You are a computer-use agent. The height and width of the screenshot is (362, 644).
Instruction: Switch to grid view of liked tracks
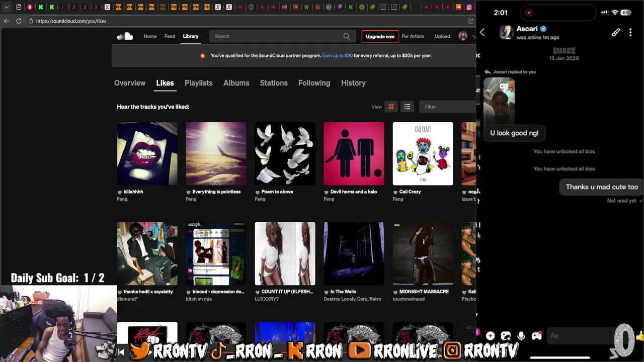[x=391, y=107]
